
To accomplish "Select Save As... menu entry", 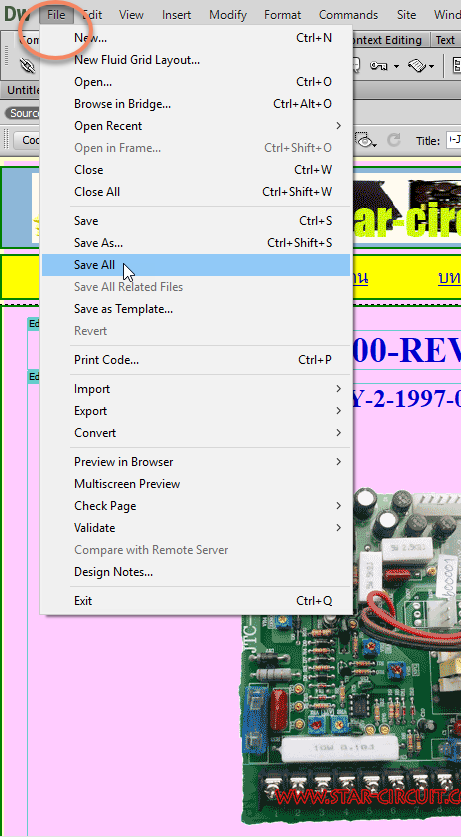I will (x=196, y=243).
